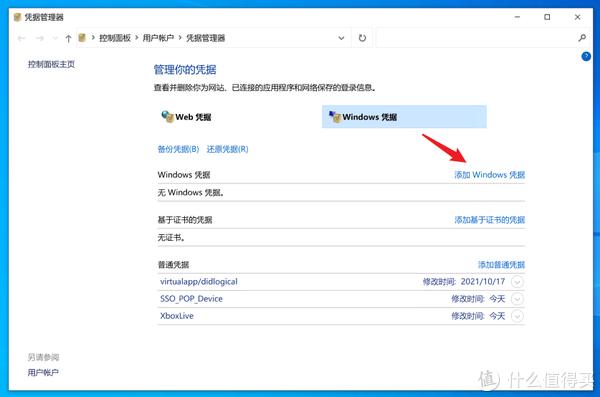Click the 修改时间 2021/10/17 text

[464, 281]
